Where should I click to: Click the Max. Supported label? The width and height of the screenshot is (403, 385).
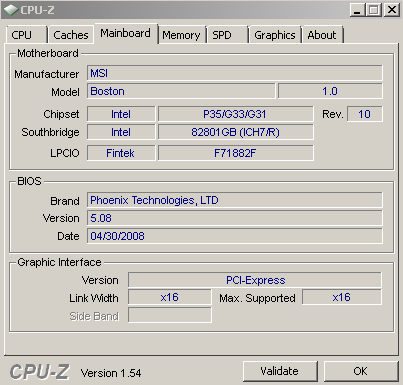point(257,298)
